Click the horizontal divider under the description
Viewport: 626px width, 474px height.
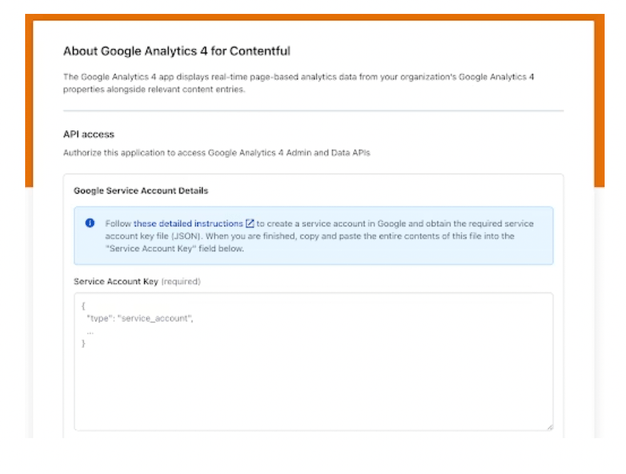click(x=313, y=110)
